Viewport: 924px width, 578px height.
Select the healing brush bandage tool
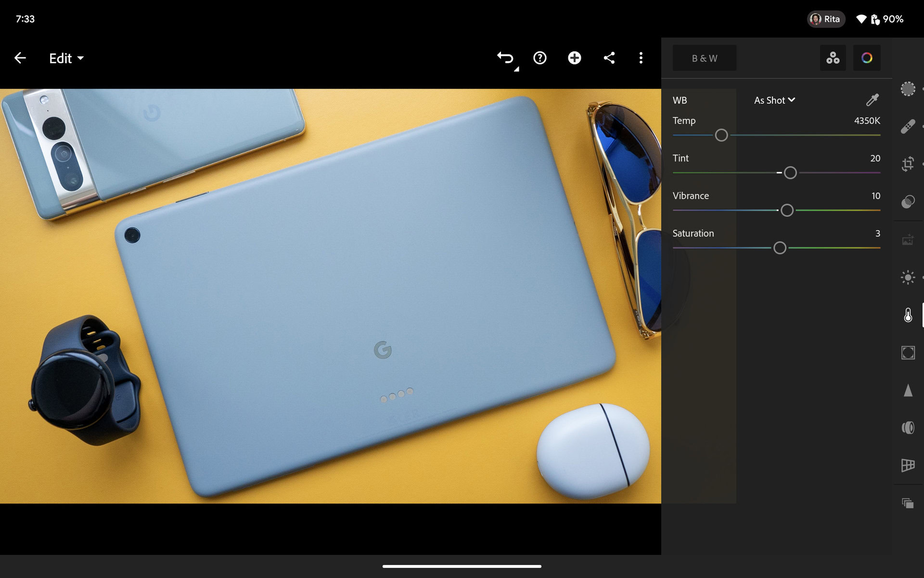(908, 127)
